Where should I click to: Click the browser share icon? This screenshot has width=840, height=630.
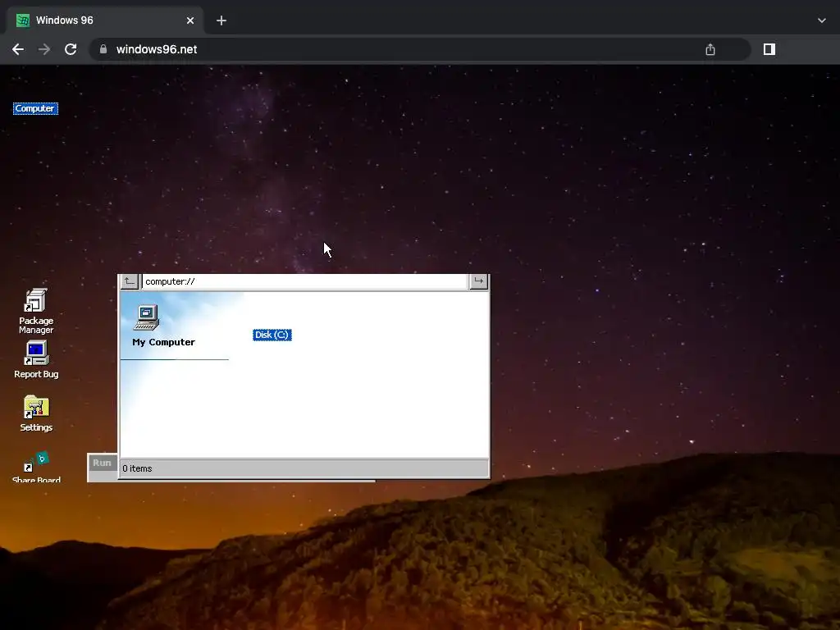710,49
